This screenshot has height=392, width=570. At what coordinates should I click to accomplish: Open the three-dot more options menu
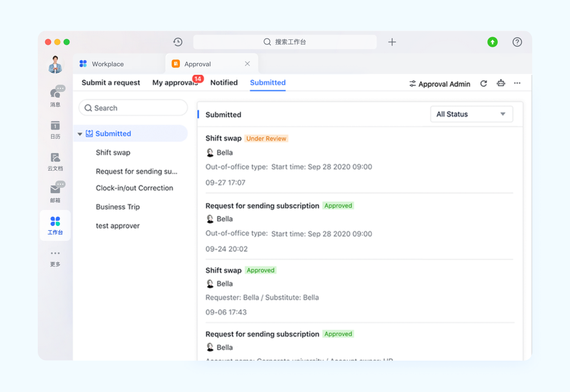point(517,83)
